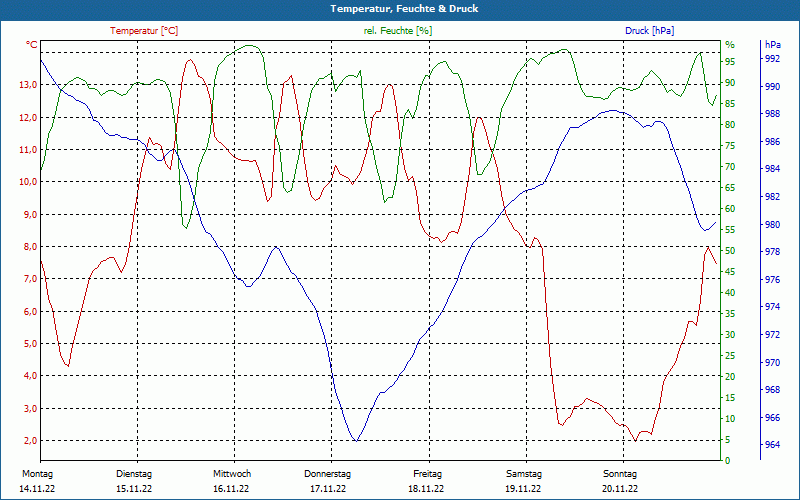Click the 'Sonntag' day label on the time axis
800x500 pixels.
[620, 474]
